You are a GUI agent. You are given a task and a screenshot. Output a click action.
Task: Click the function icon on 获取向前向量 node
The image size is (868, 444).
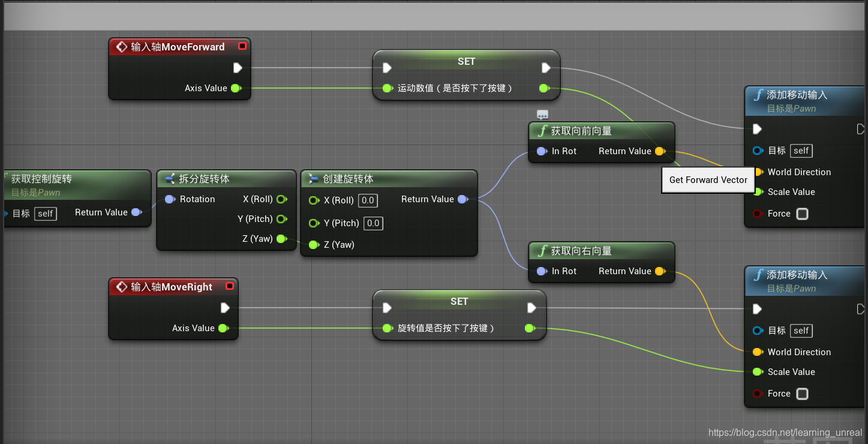click(x=542, y=131)
